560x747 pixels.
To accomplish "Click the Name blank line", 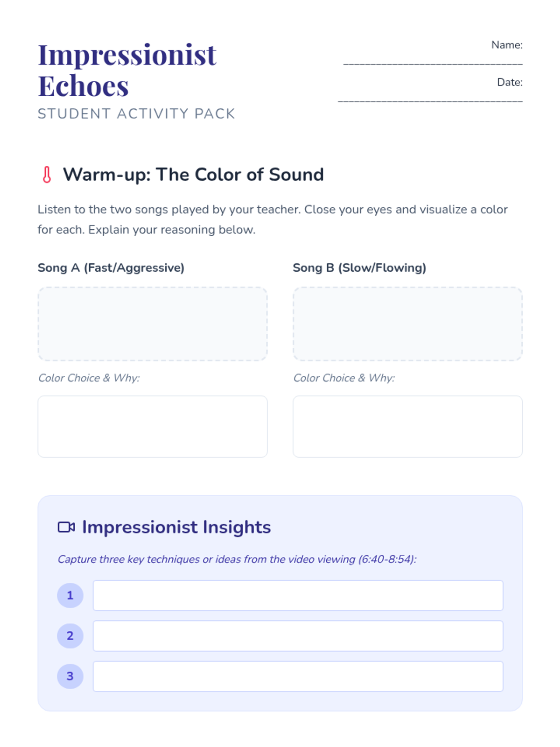I will [x=433, y=61].
